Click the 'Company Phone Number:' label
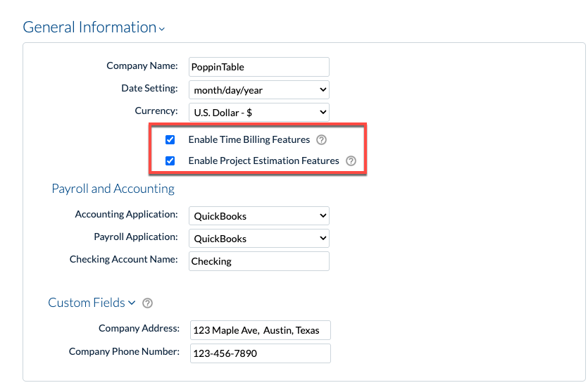This screenshot has height=390, width=588. pos(124,351)
